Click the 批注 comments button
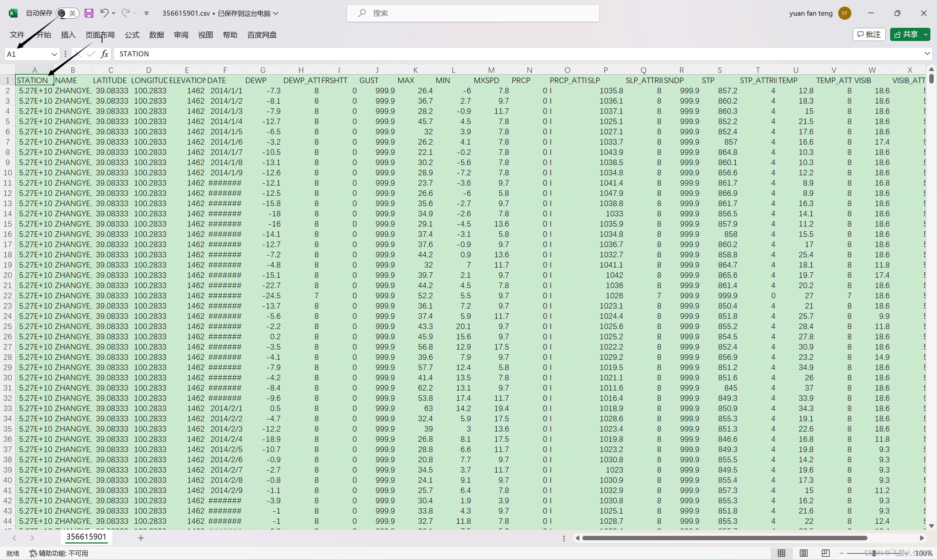Image resolution: width=937 pixels, height=560 pixels. click(869, 34)
